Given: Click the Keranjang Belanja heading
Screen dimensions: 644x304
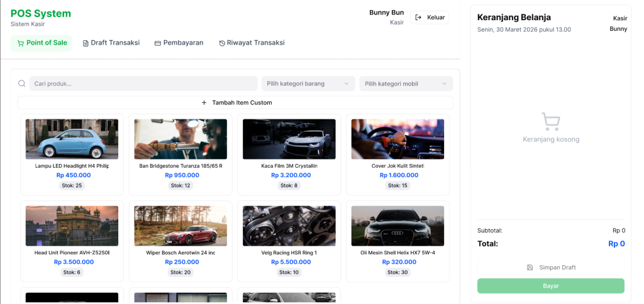Looking at the screenshot, I should (514, 17).
